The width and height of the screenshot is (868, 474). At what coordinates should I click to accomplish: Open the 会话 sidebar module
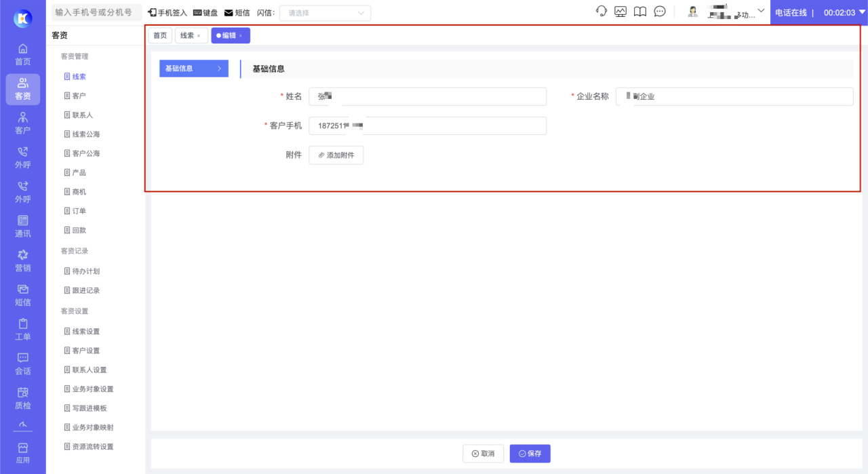click(x=22, y=364)
